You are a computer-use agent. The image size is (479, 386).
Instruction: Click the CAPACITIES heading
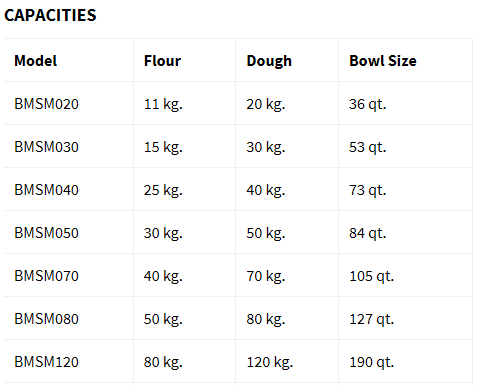[x=50, y=15]
